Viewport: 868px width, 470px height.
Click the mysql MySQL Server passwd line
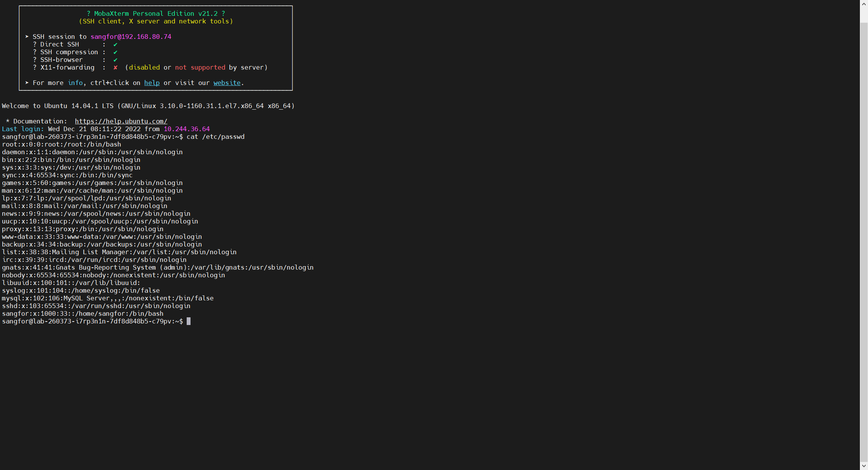pyautogui.click(x=108, y=298)
